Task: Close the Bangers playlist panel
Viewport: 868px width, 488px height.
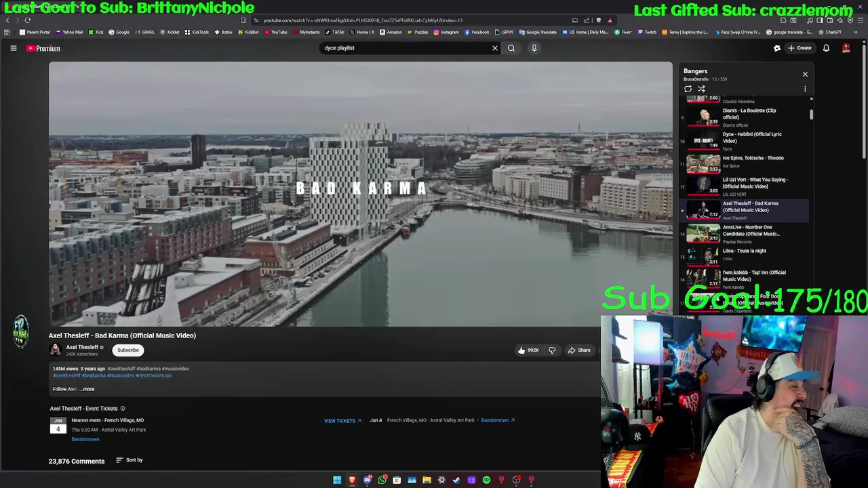Action: [805, 74]
